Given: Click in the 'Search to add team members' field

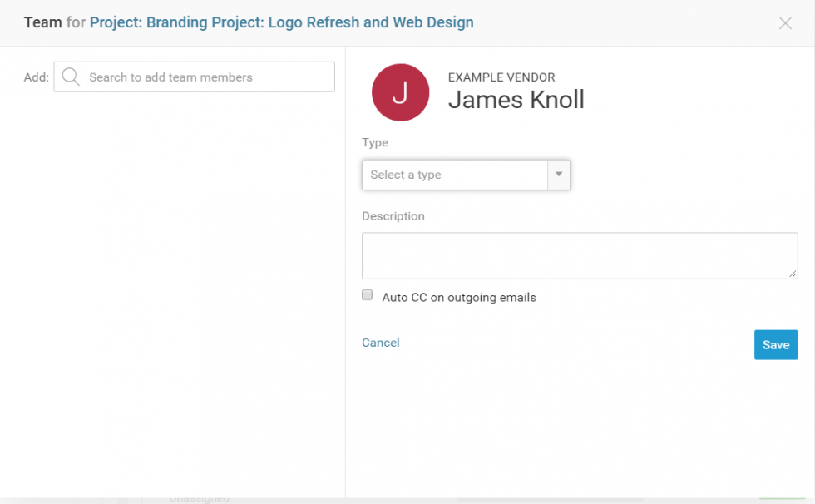Looking at the screenshot, I should (208, 77).
